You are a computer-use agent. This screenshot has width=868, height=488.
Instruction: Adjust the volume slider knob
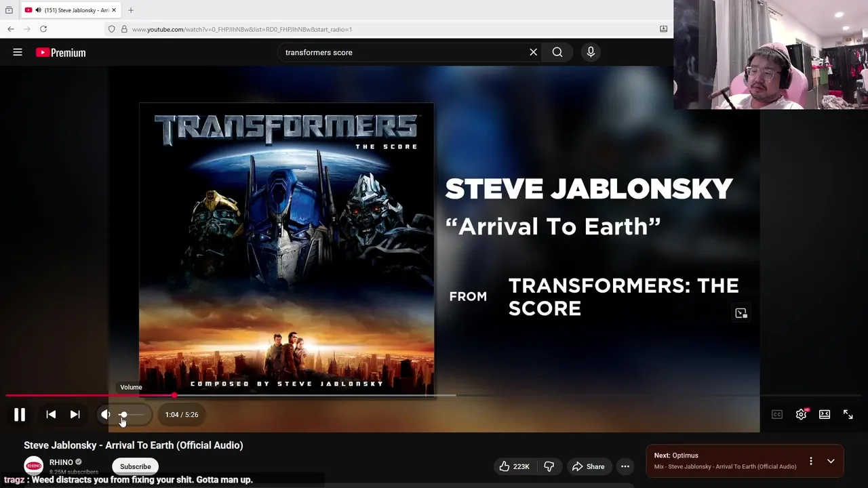click(x=123, y=415)
